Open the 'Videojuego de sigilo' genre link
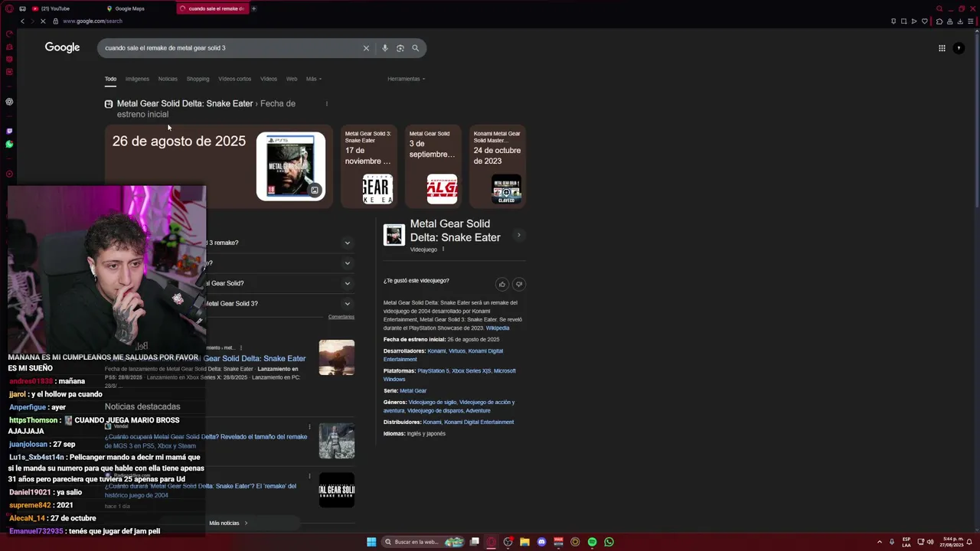980x551 pixels. pos(433,402)
